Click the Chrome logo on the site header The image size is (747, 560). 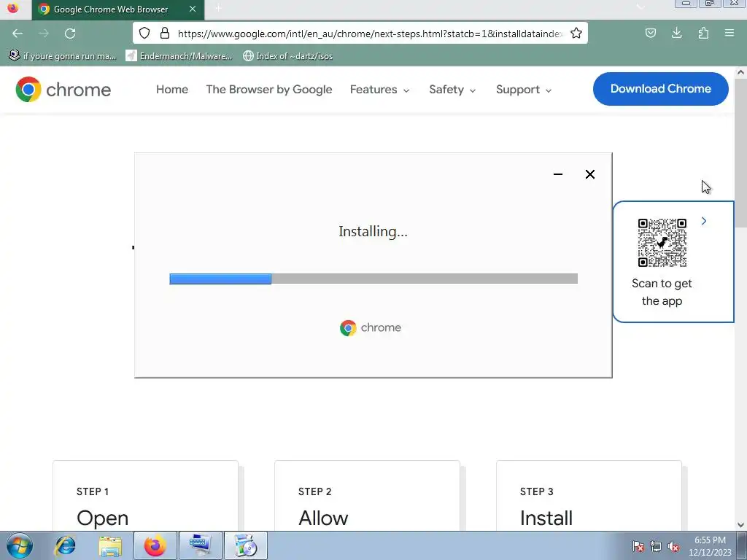[63, 90]
